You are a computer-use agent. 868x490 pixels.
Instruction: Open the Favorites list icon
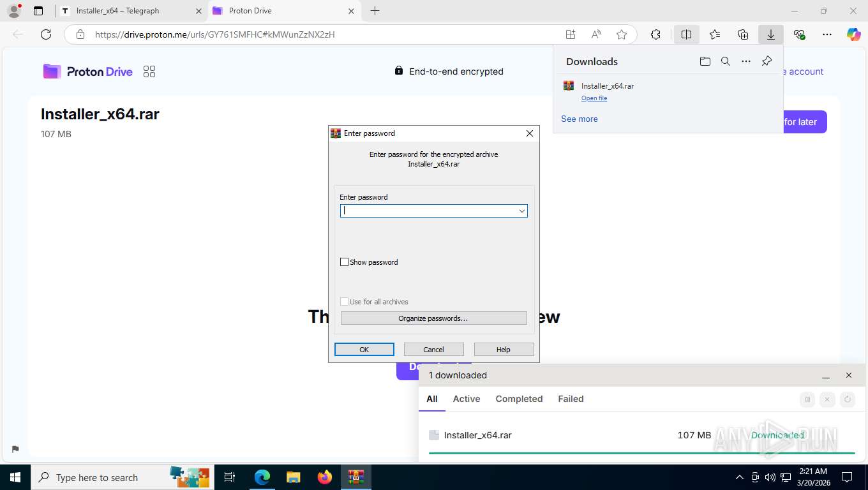(714, 34)
